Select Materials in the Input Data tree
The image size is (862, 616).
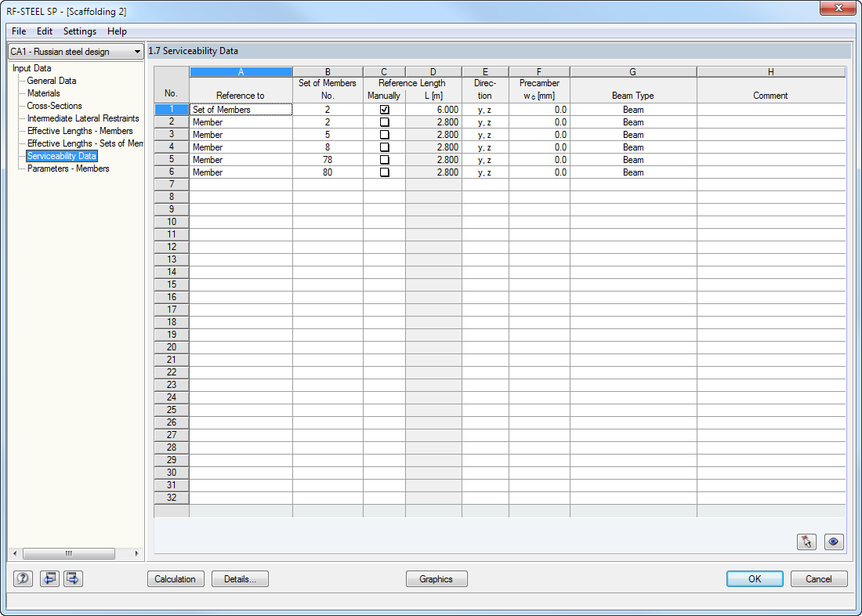click(x=43, y=92)
